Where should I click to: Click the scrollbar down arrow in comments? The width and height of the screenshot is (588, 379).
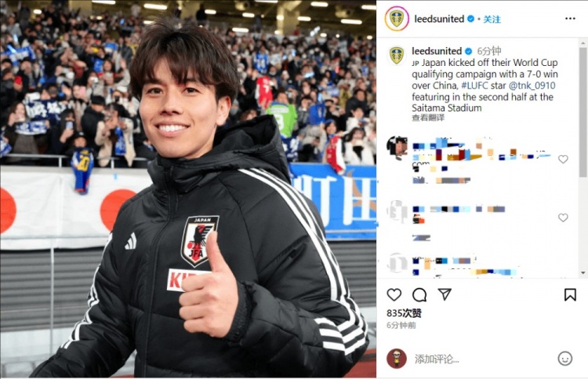583,273
